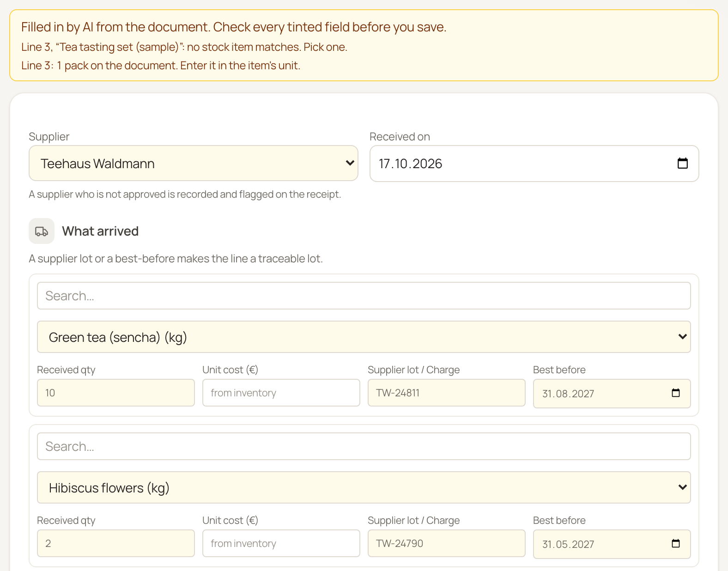The height and width of the screenshot is (571, 728).
Task: Expand the Hibiscus flowers item dropdown
Action: pos(364,487)
